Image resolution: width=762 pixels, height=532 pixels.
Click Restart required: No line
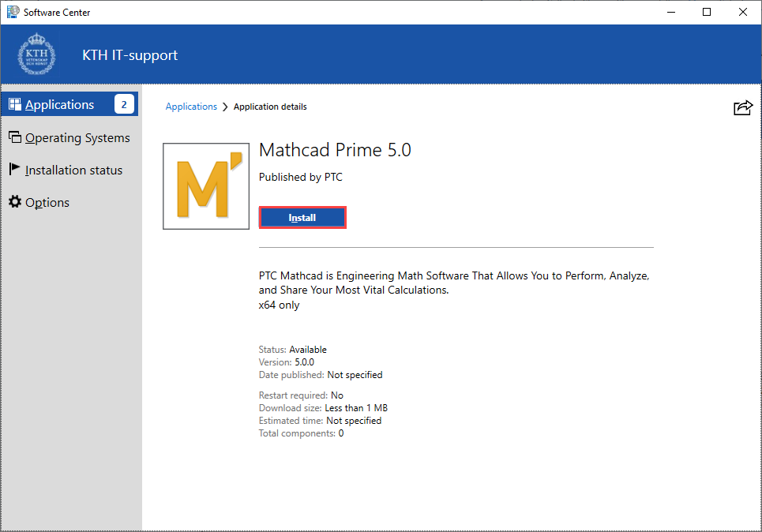click(x=301, y=395)
